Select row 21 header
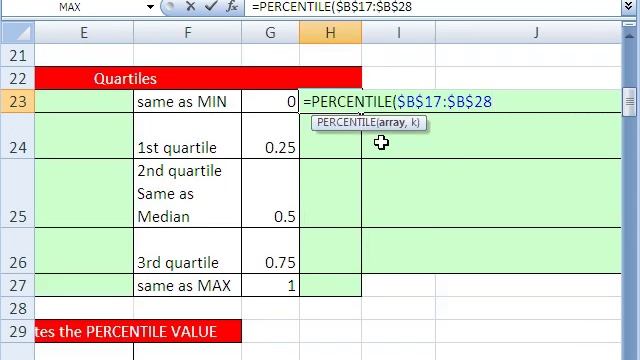The width and height of the screenshot is (640, 360). click(18, 56)
